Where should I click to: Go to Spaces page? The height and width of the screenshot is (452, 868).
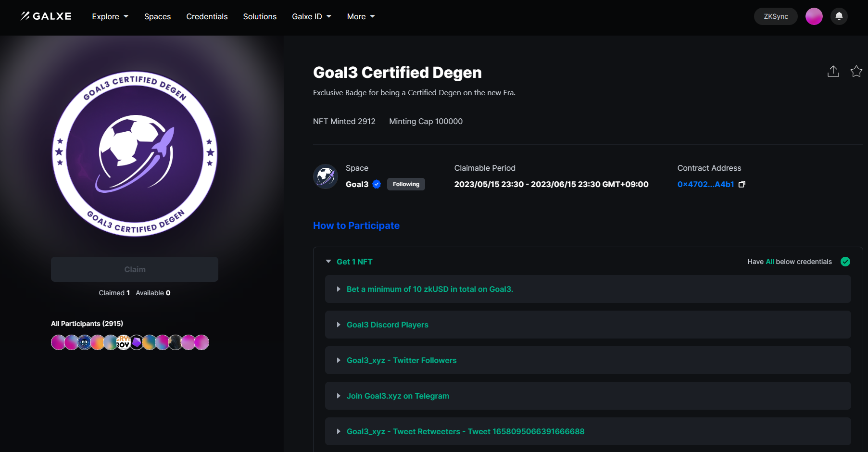click(x=157, y=16)
